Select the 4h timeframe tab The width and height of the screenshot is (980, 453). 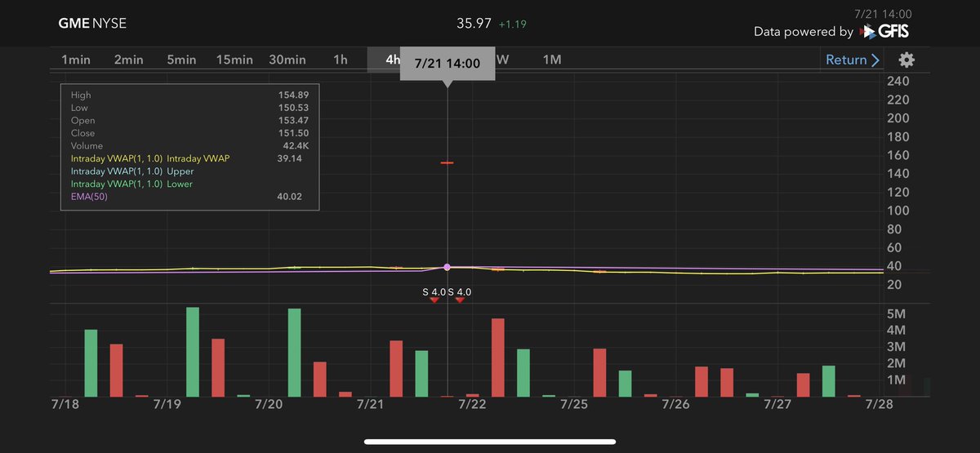[384, 60]
